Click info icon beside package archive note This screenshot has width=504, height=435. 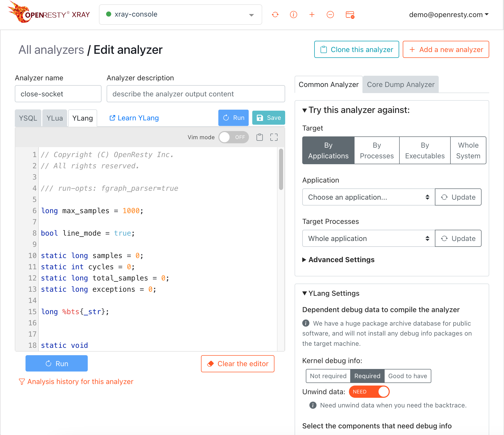306,323
